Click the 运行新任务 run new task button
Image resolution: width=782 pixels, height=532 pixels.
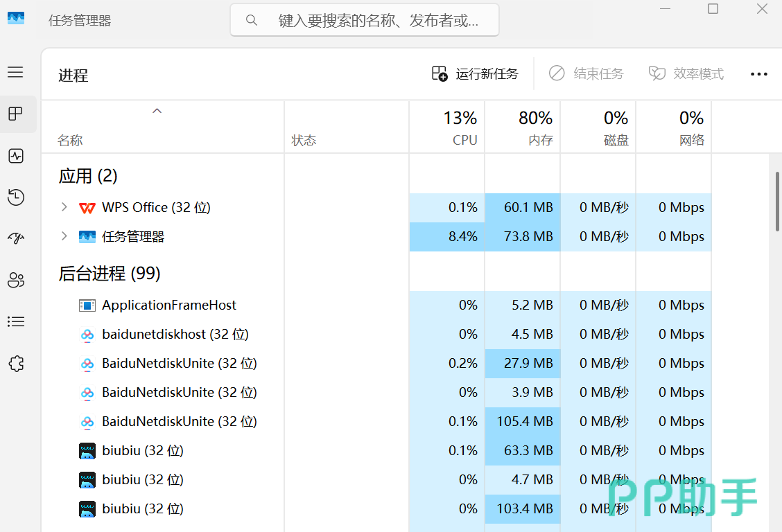coord(475,73)
